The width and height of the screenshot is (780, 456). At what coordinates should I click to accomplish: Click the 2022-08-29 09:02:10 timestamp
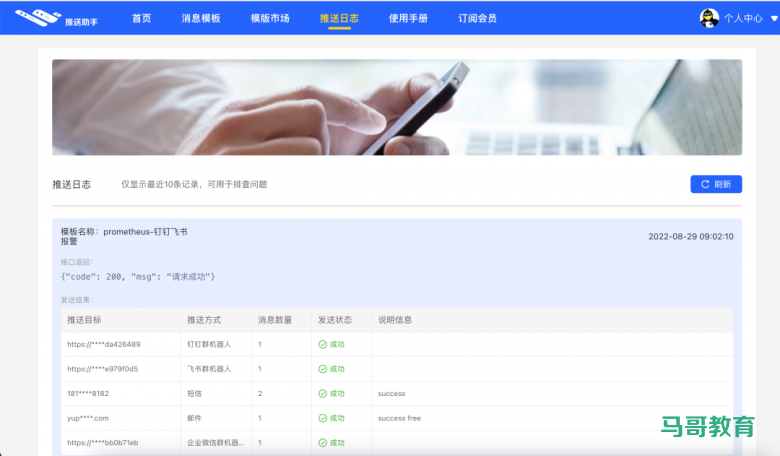(691, 237)
